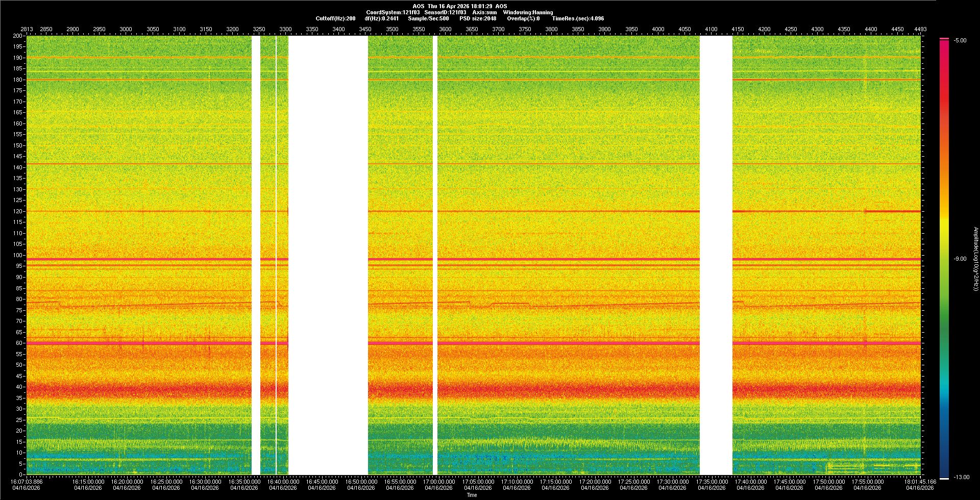Click the 4000 tick on top axis
Viewport: 980px width, 500px height.
(x=658, y=29)
